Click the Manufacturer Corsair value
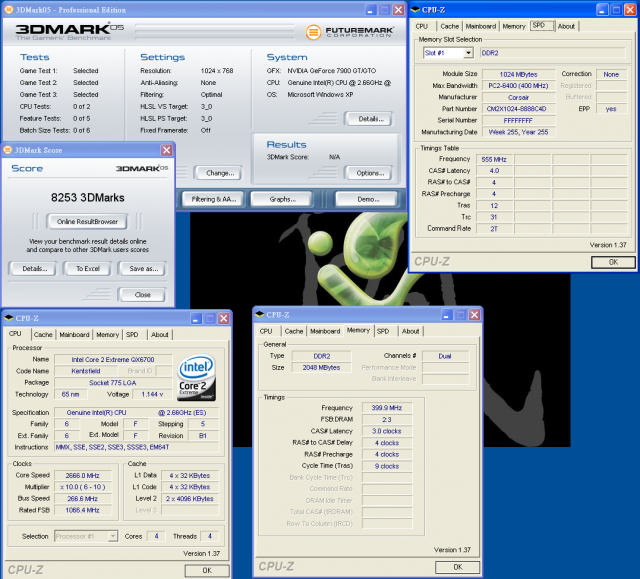Image resolution: width=640 pixels, height=579 pixels. [x=518, y=98]
